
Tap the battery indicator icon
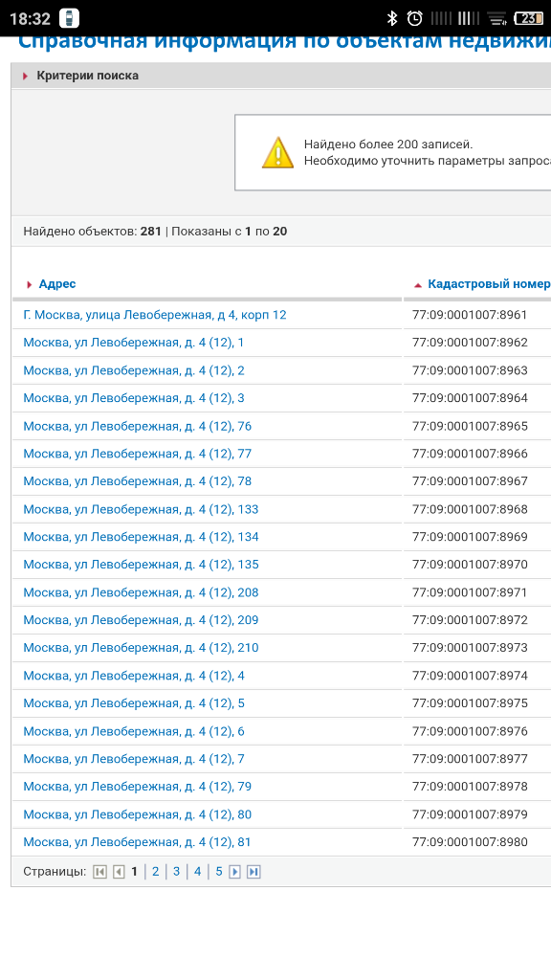[528, 18]
